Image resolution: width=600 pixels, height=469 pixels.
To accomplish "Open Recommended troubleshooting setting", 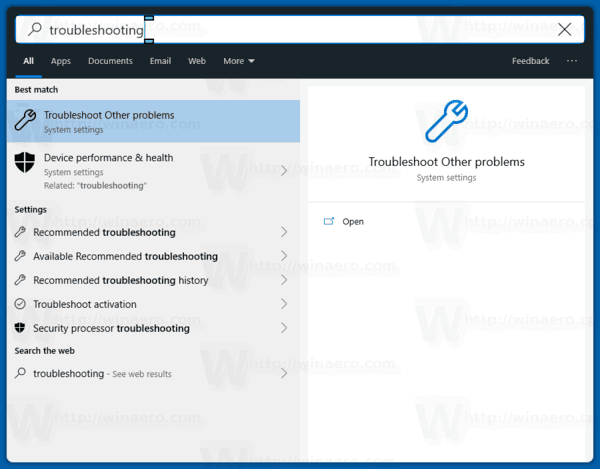I will pos(153,232).
